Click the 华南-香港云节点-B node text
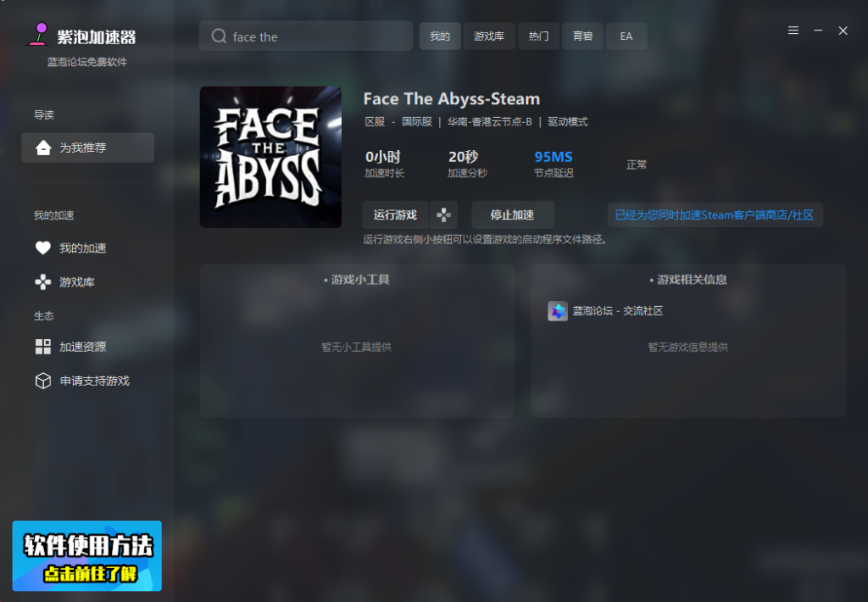868x602 pixels. 490,122
